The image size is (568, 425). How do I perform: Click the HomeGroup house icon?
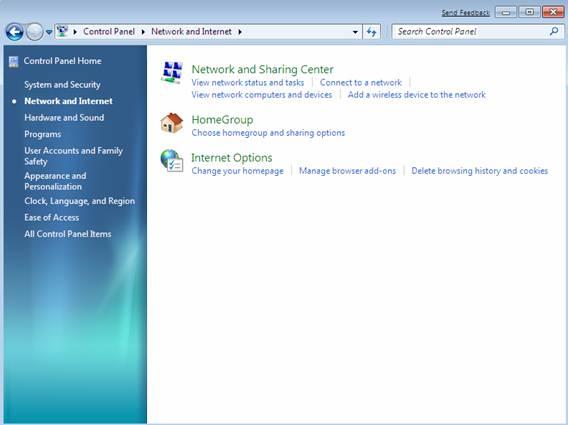tap(172, 123)
